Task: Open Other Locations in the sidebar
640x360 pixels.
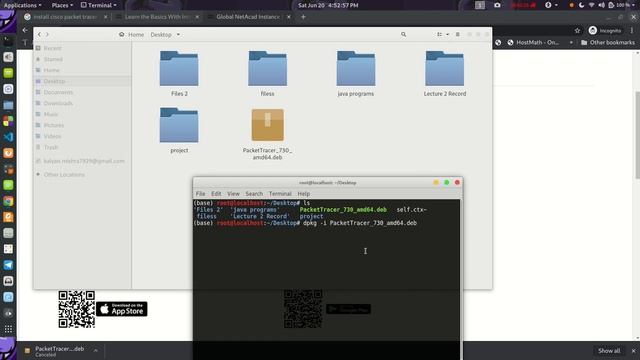Action: 64,175
